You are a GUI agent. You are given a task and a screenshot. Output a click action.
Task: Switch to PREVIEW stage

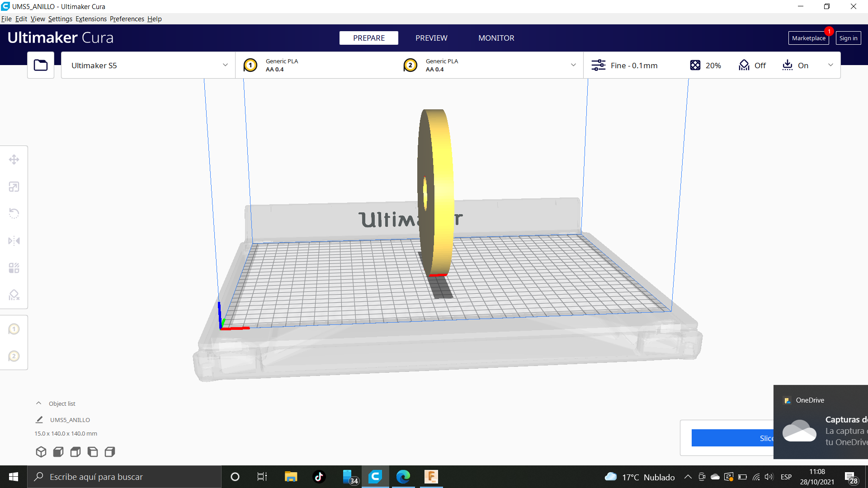point(431,38)
